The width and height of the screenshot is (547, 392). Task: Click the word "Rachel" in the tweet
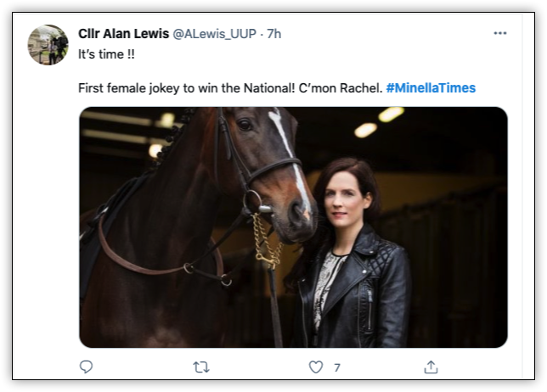361,87
